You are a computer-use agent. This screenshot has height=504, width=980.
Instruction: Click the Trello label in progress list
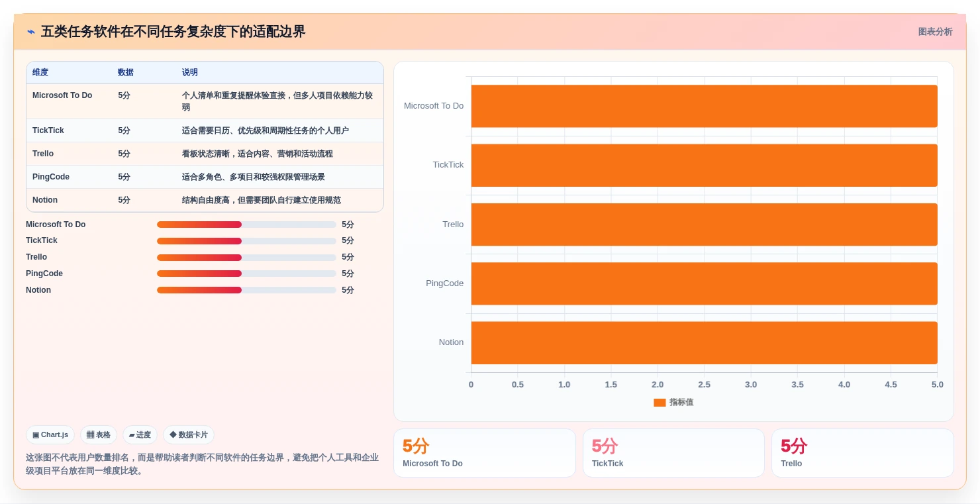36,257
